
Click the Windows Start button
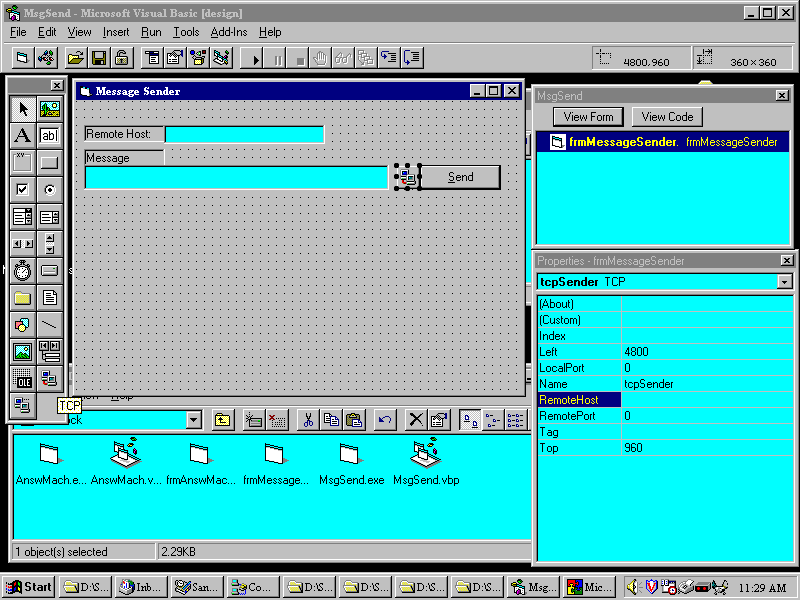click(x=29, y=586)
